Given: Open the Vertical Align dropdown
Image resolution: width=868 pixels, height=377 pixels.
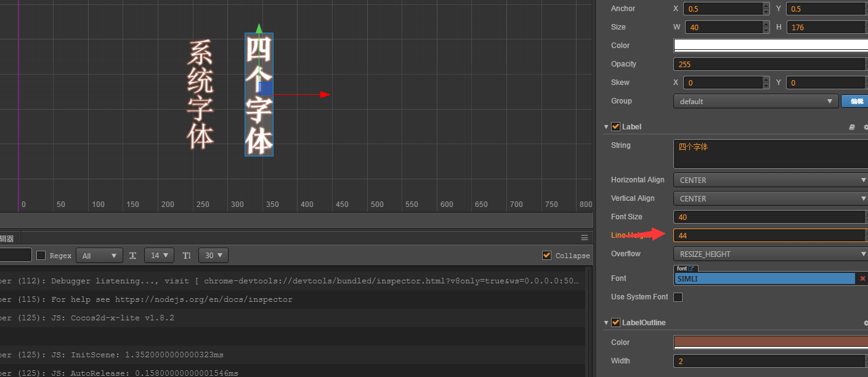Looking at the screenshot, I should 771,198.
